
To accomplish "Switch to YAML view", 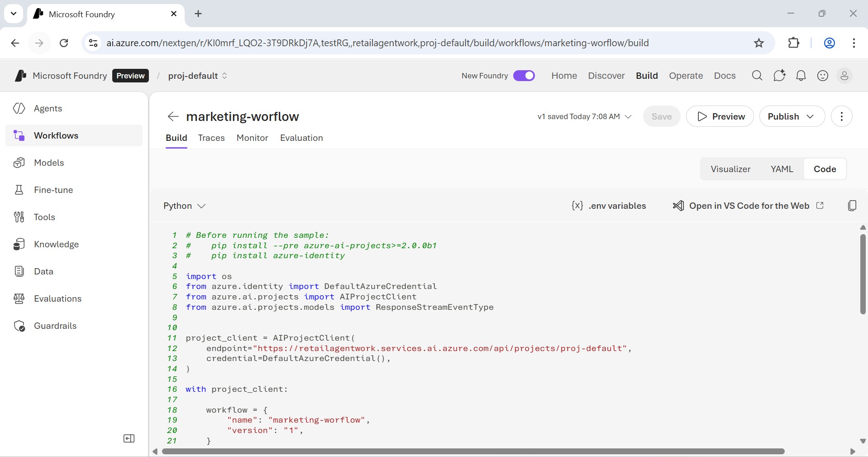I will [x=782, y=169].
